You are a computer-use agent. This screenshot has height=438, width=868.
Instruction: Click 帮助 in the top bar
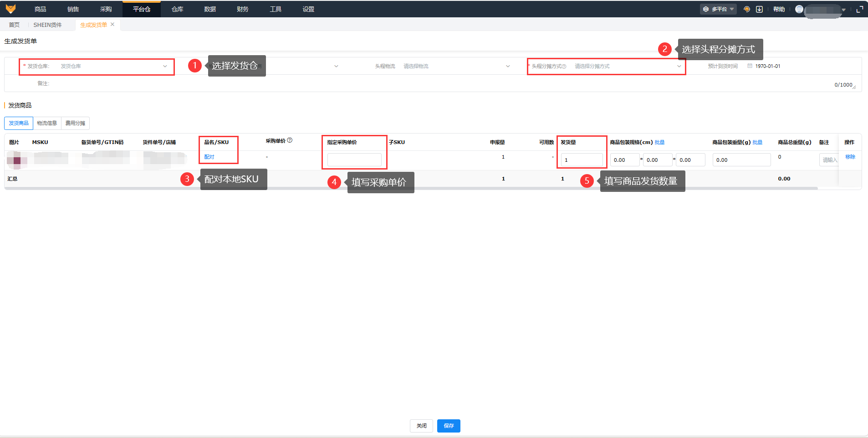point(779,9)
